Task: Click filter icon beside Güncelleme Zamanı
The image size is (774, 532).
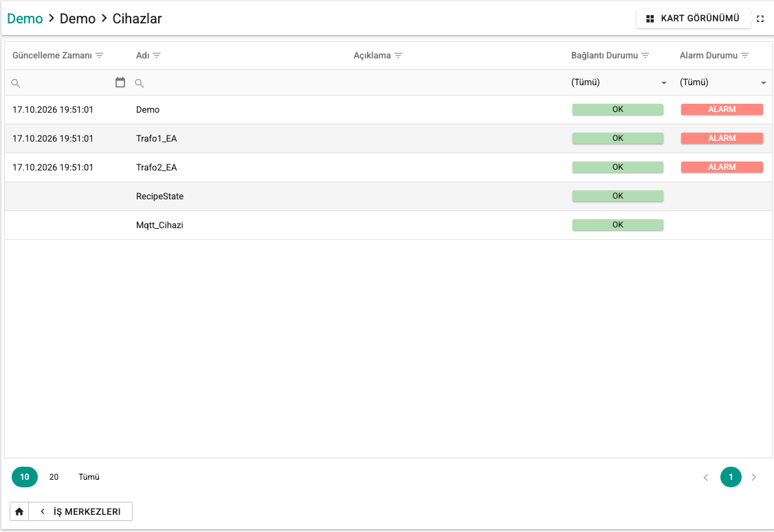Action: (x=99, y=55)
